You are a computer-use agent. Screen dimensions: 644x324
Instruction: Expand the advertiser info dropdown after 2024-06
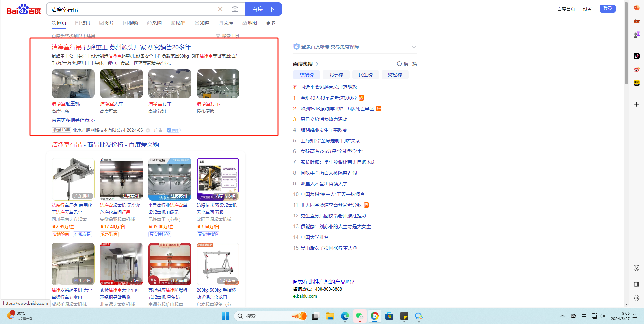tap(148, 130)
